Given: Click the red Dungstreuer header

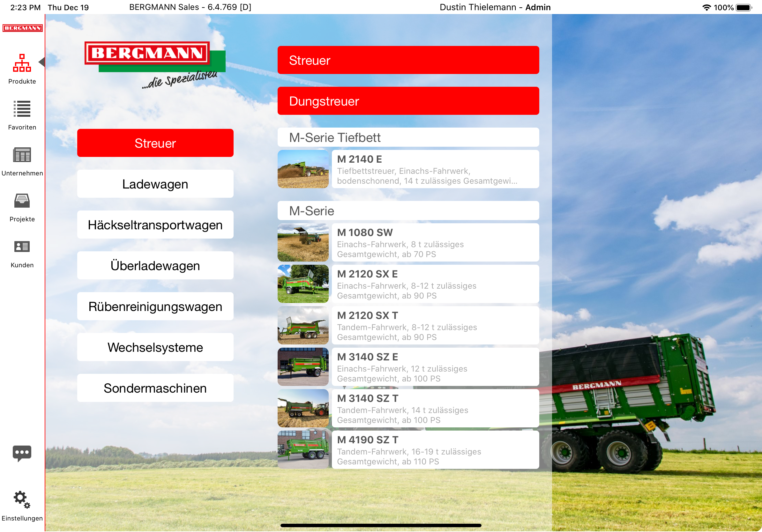Looking at the screenshot, I should (408, 101).
